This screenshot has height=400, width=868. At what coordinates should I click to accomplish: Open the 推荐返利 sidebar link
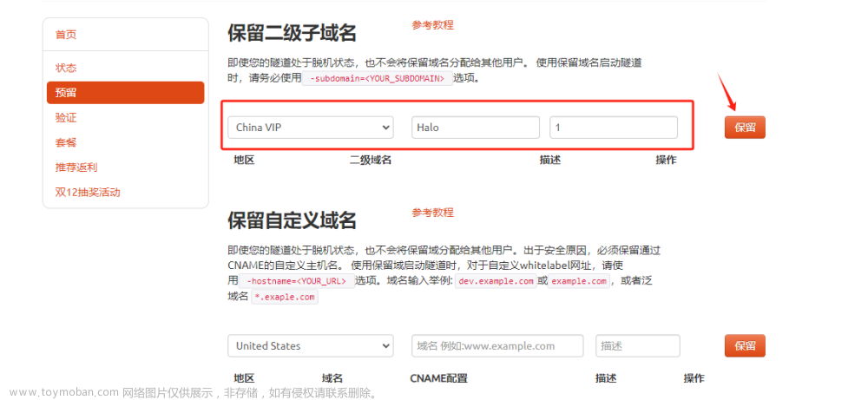tap(76, 167)
